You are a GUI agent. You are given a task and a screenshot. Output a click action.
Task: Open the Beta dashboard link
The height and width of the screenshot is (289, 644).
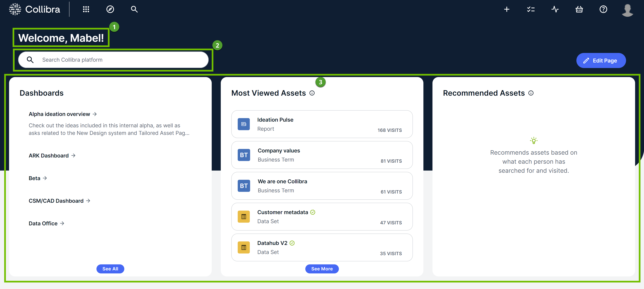35,178
